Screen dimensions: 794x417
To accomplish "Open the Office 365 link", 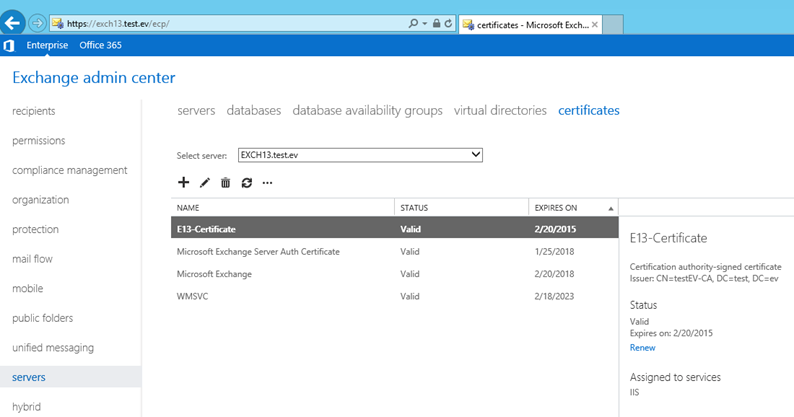I will [x=100, y=45].
